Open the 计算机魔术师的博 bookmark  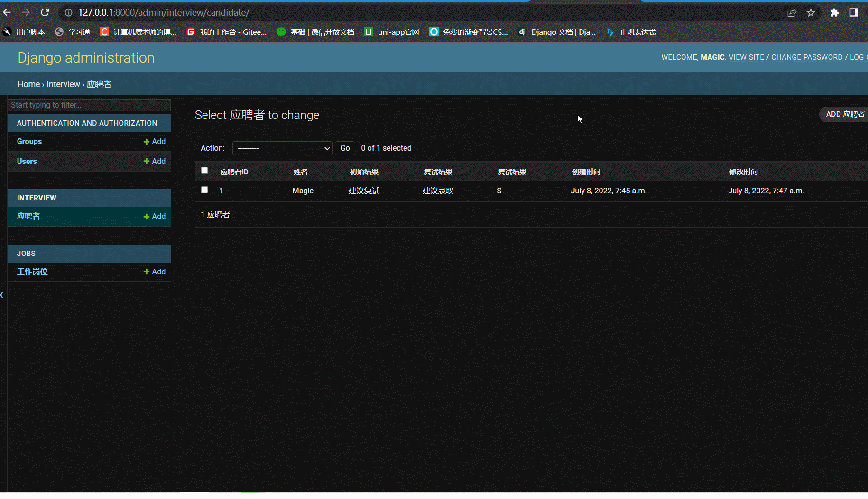pyautogui.click(x=138, y=32)
